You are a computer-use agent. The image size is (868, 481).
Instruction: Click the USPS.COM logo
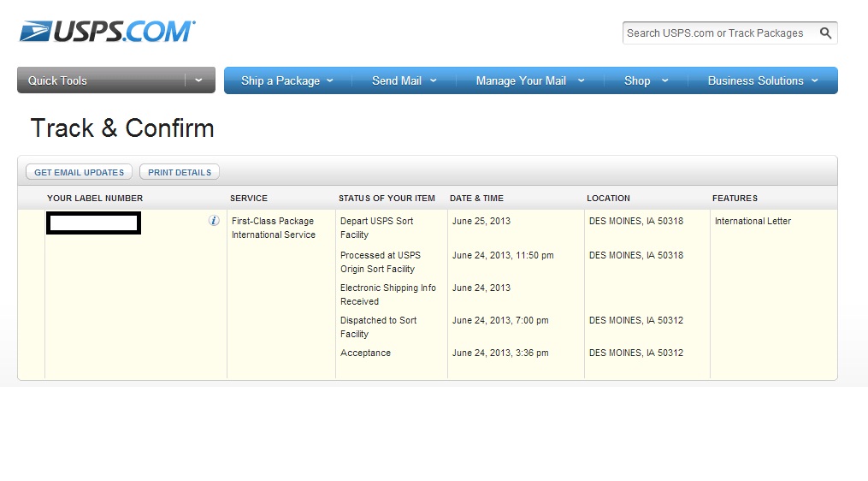click(108, 32)
